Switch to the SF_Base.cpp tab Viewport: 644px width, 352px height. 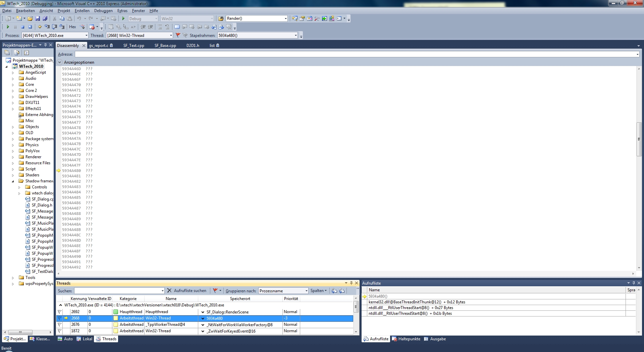tap(165, 46)
